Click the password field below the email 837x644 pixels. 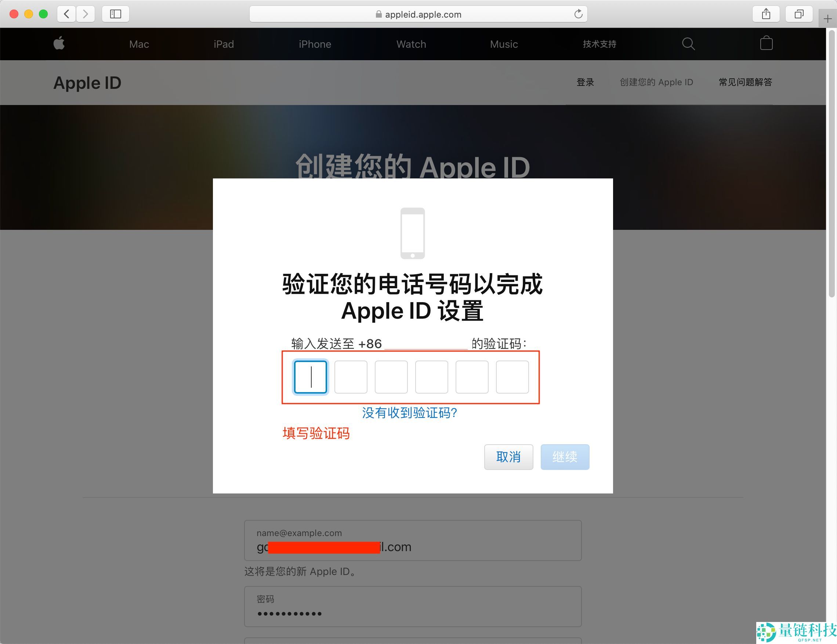[412, 607]
